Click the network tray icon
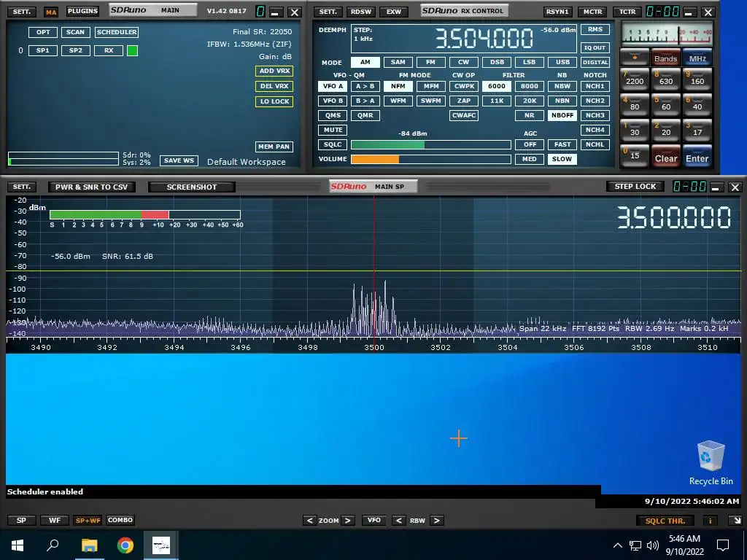The width and height of the screenshot is (747, 560). pos(635,545)
